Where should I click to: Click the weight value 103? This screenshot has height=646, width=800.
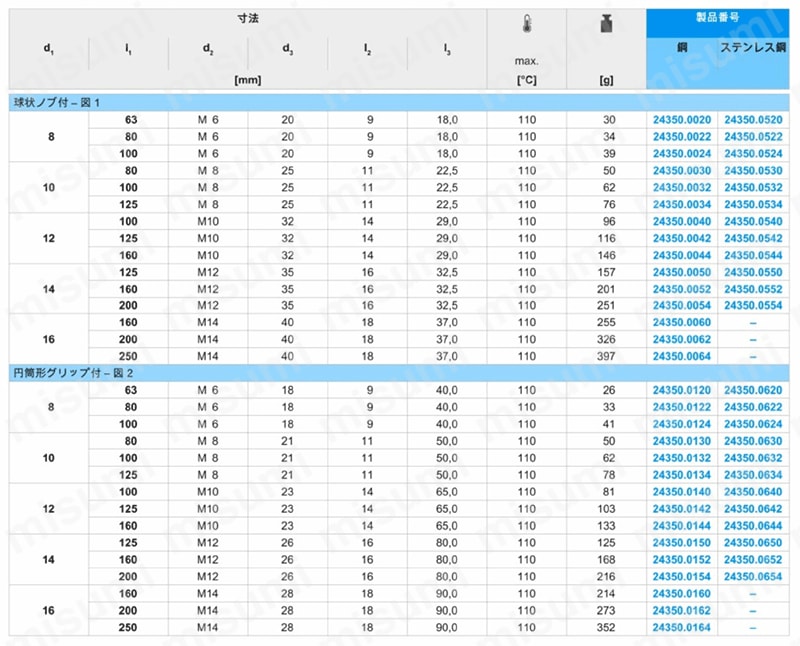[606, 509]
